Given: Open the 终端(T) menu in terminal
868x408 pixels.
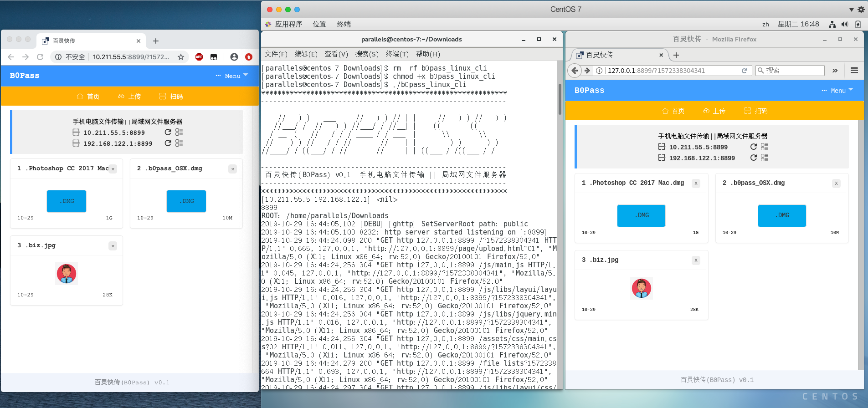Looking at the screenshot, I should click(x=397, y=54).
